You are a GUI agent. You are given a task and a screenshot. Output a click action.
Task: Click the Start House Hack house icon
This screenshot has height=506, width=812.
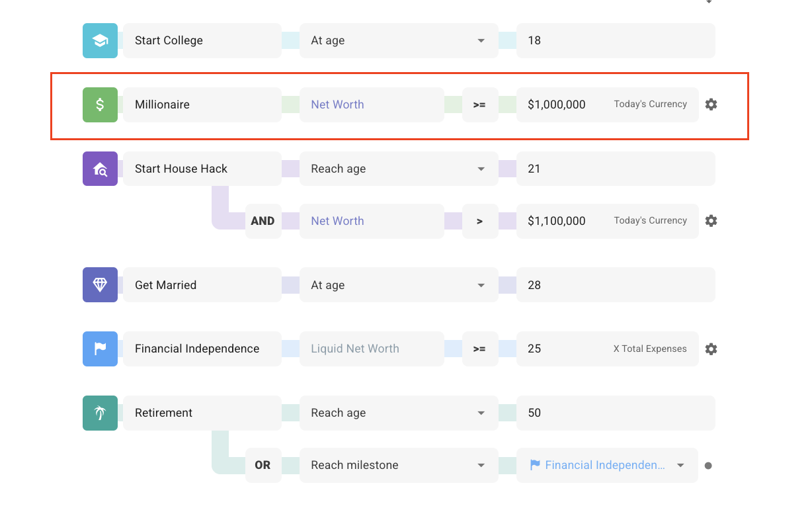coord(100,169)
